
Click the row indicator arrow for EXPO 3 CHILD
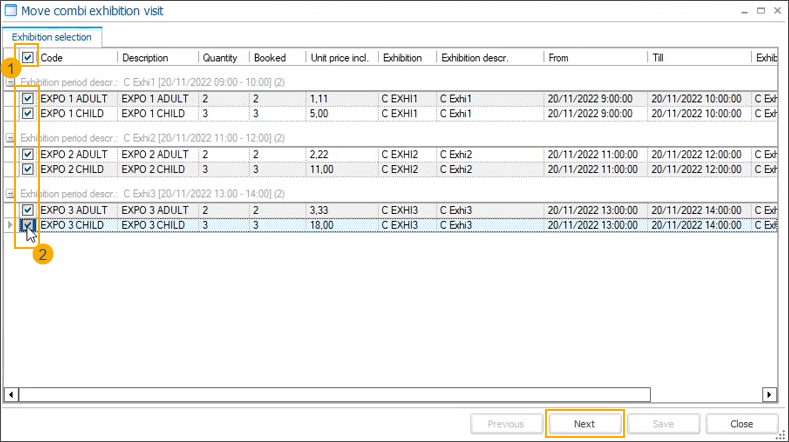pyautogui.click(x=10, y=225)
